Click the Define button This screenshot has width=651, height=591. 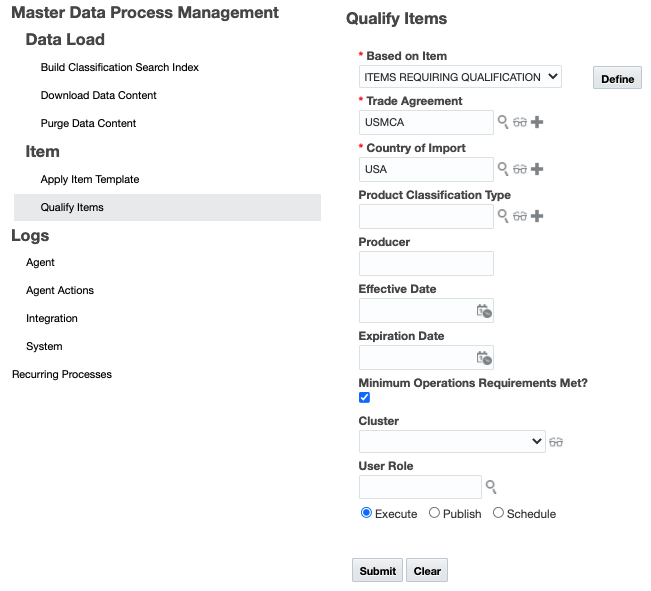617,79
